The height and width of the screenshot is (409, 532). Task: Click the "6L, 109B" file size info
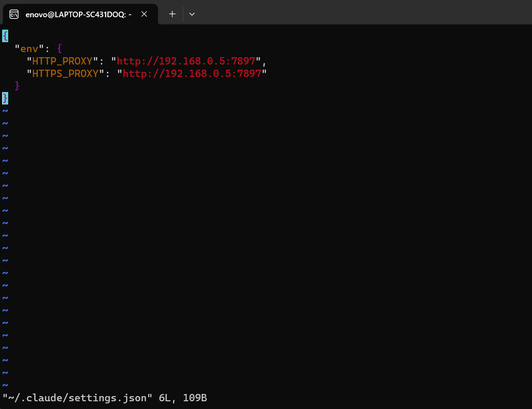[x=183, y=398]
